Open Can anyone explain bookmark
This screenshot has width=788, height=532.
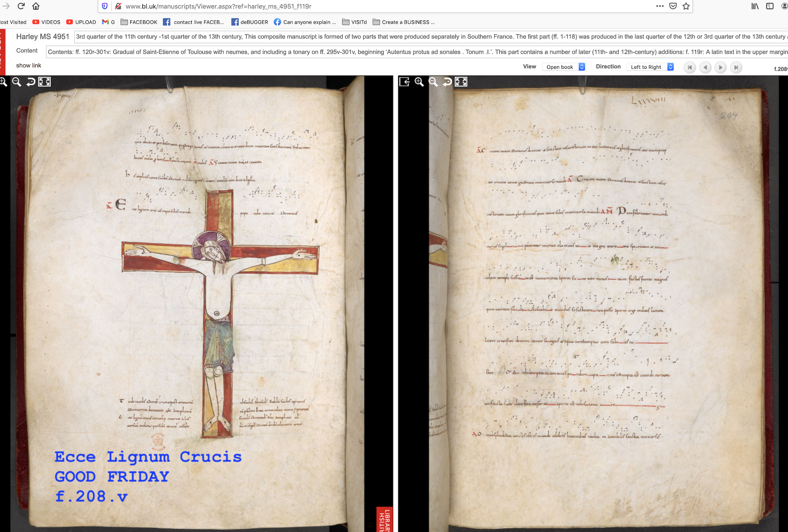[305, 22]
